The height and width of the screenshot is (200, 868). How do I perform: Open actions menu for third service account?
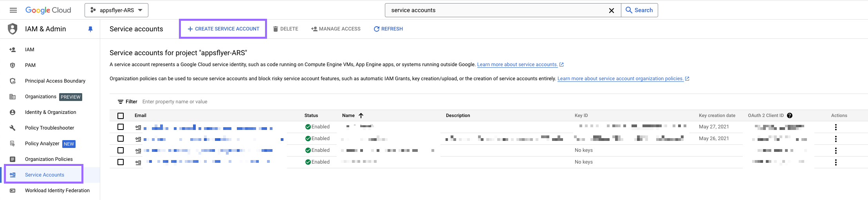pyautogui.click(x=836, y=151)
